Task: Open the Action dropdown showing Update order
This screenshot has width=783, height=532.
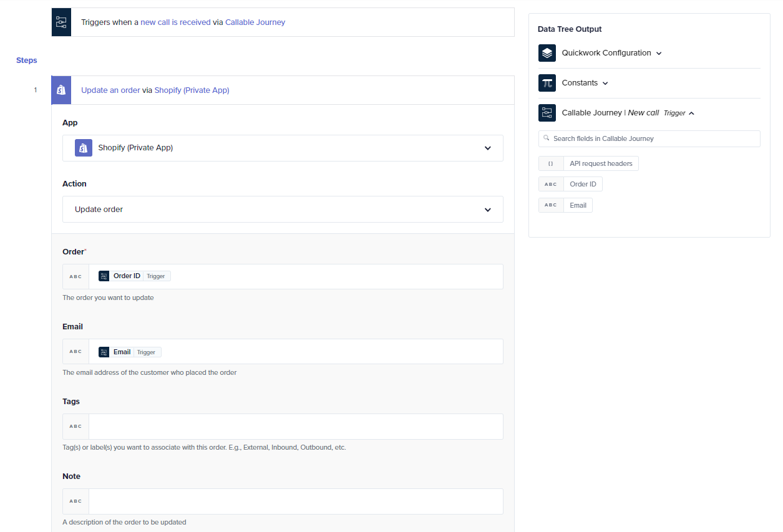Action: (x=283, y=209)
